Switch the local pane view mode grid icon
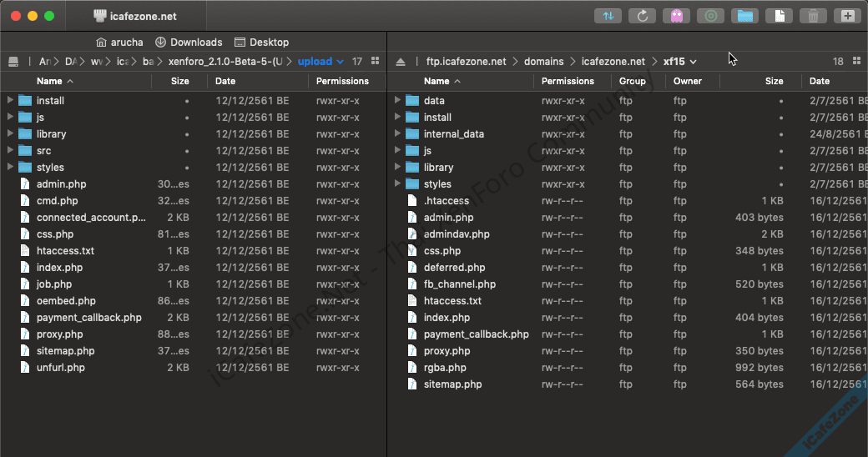The width and height of the screenshot is (868, 457). click(x=375, y=62)
